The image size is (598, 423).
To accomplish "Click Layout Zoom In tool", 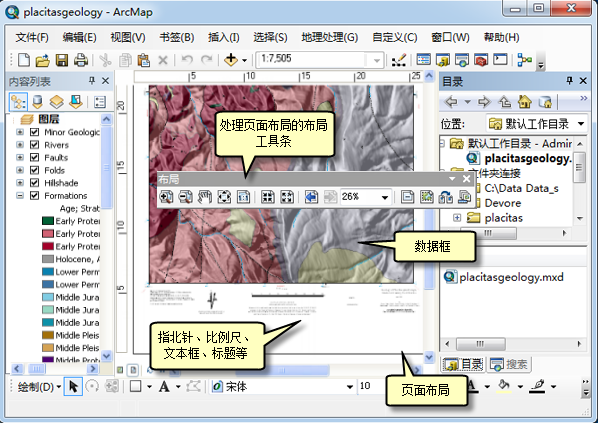I will click(x=166, y=197).
